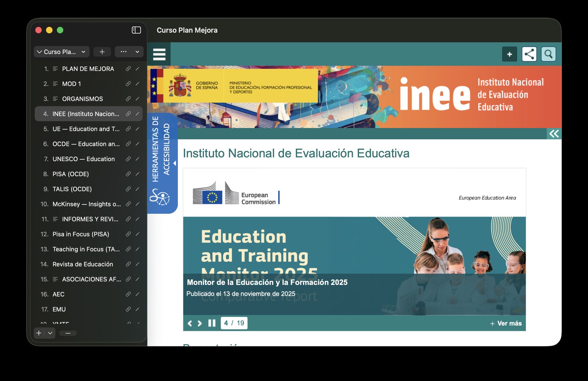Viewport: 588px width, 381px height.
Task: Click the link icon on the TALIS (OCDE) row
Action: (x=128, y=189)
